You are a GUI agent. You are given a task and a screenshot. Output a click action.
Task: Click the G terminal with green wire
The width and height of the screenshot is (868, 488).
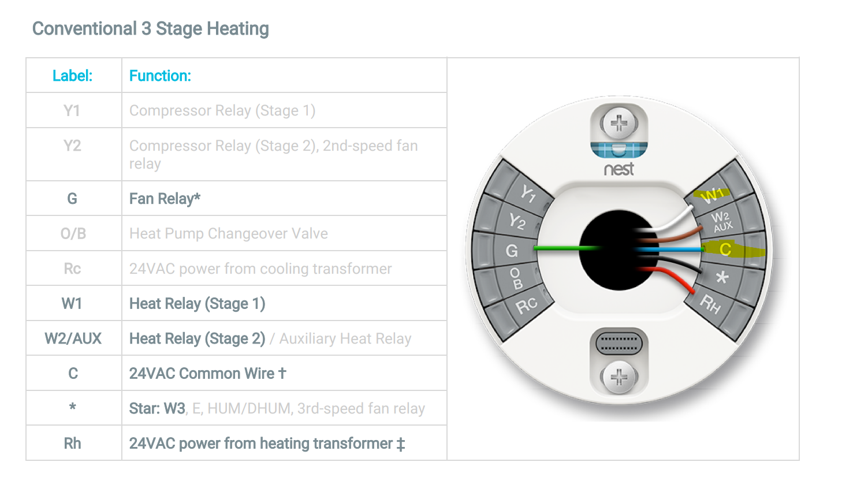512,251
